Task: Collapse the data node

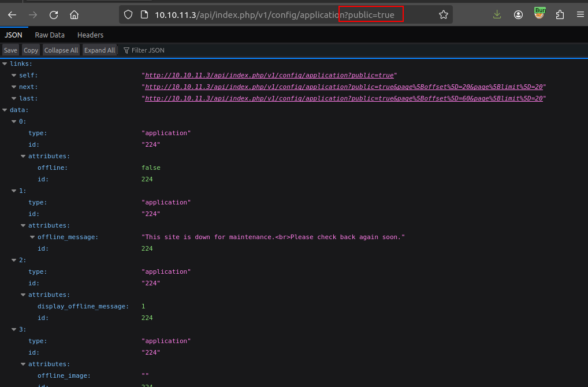Action: pyautogui.click(x=5, y=110)
